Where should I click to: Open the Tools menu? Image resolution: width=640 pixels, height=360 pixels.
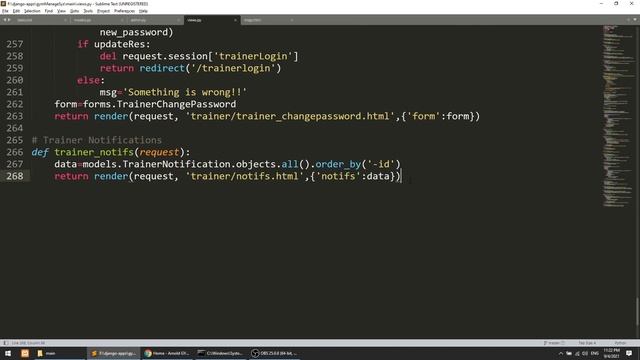(x=88, y=11)
